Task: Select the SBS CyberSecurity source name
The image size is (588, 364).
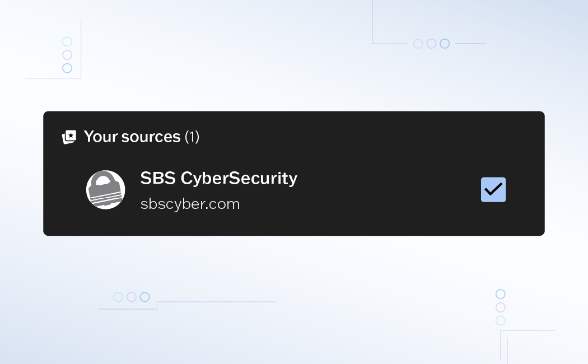Action: 218,178
